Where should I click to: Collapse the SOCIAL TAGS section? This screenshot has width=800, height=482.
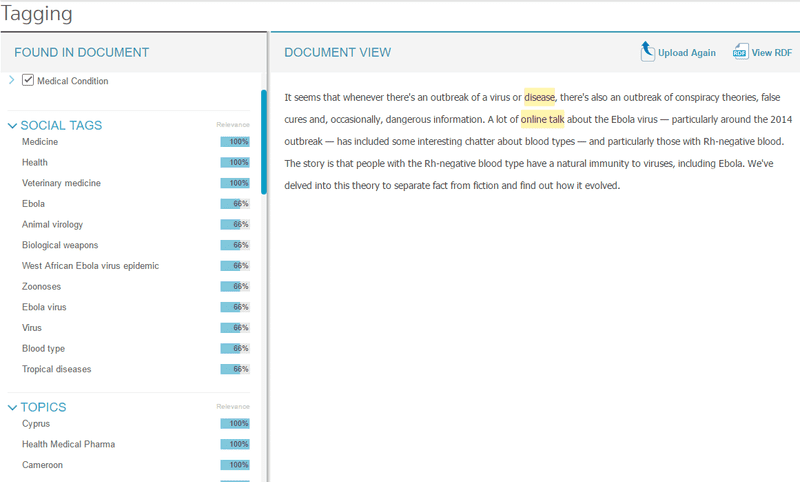coord(12,125)
